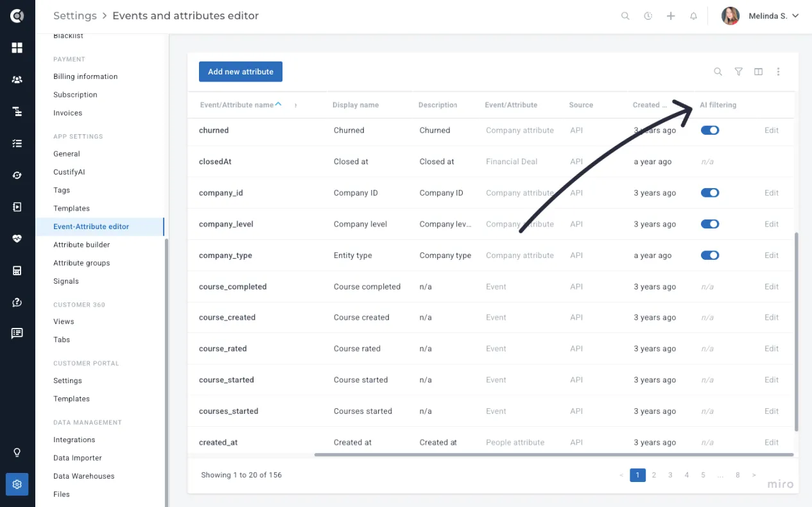The width and height of the screenshot is (812, 507).
Task: Open the chat message icon in sidebar
Action: click(x=17, y=333)
